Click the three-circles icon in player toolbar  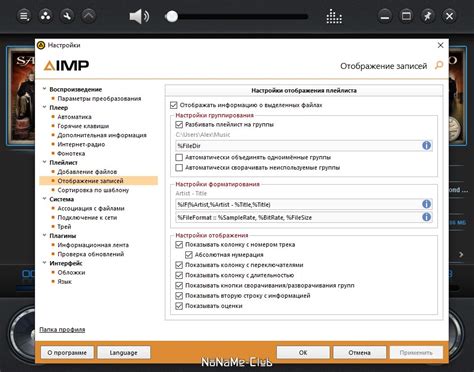pos(46,16)
